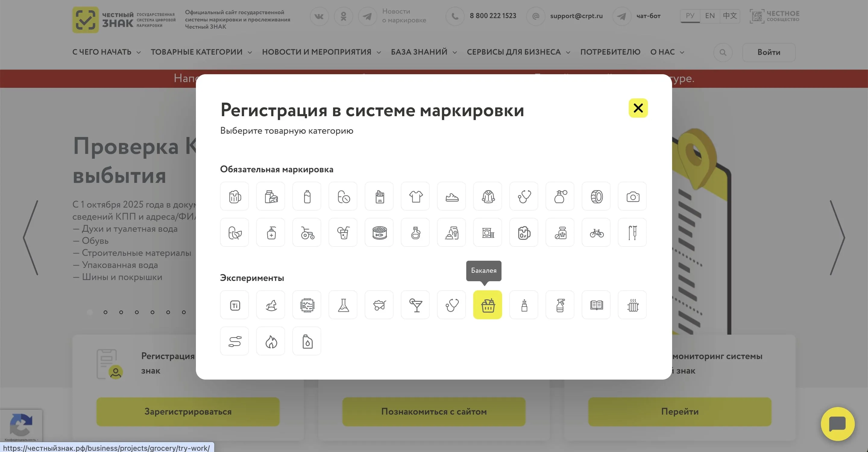
Task: Expand the ТОВАРНЫЕ КАТЕГОРИИ menu
Action: (201, 52)
